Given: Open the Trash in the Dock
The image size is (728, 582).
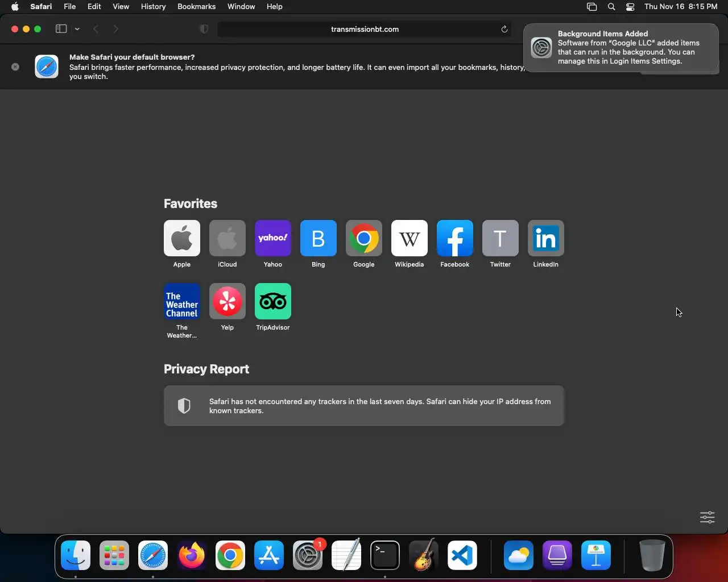Looking at the screenshot, I should 652,555.
